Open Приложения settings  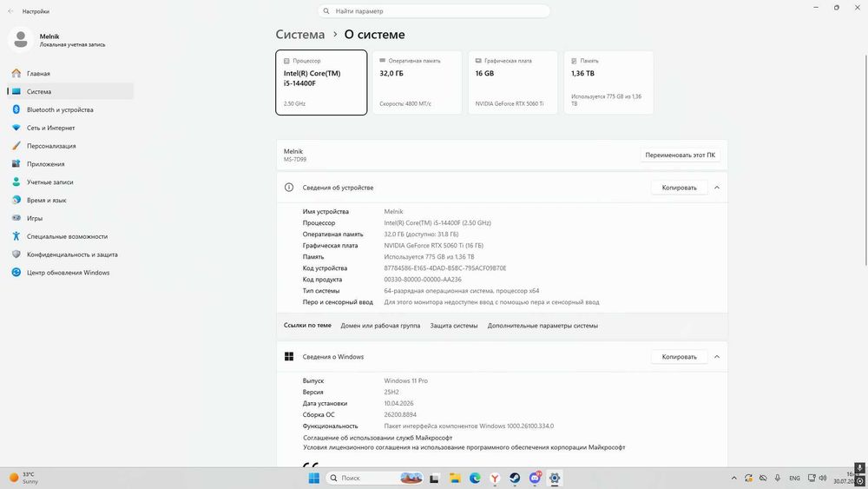coord(70,164)
